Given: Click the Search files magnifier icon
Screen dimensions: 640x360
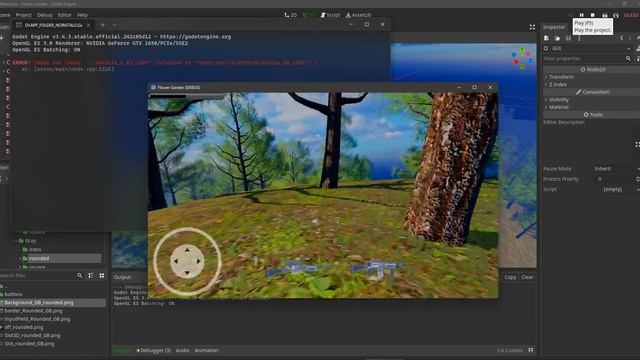Looking at the screenshot, I should point(80,276).
